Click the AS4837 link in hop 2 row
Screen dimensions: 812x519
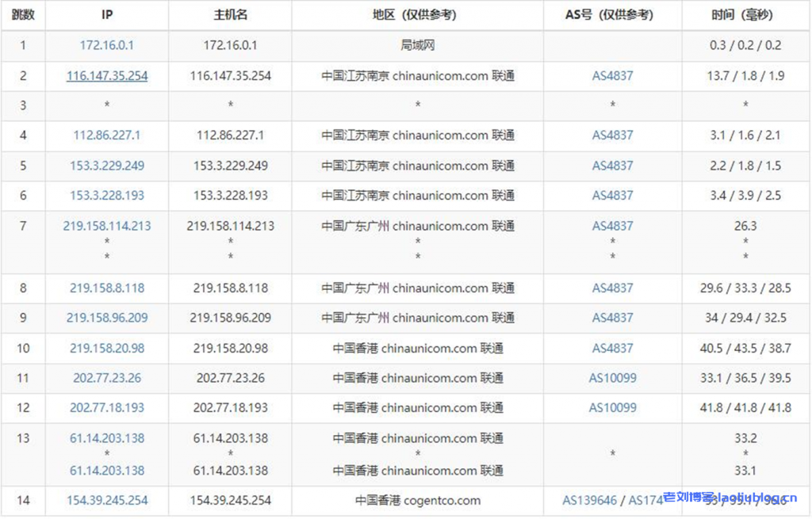[x=612, y=76]
